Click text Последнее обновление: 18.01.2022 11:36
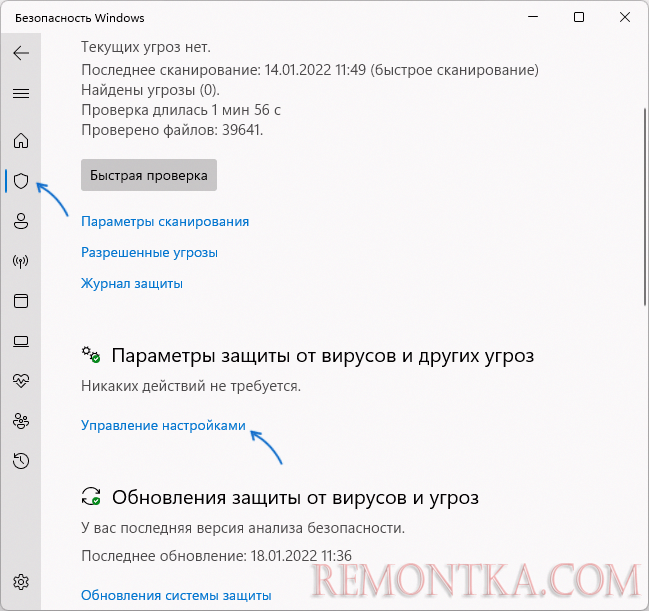The height and width of the screenshot is (611, 649). [216, 556]
